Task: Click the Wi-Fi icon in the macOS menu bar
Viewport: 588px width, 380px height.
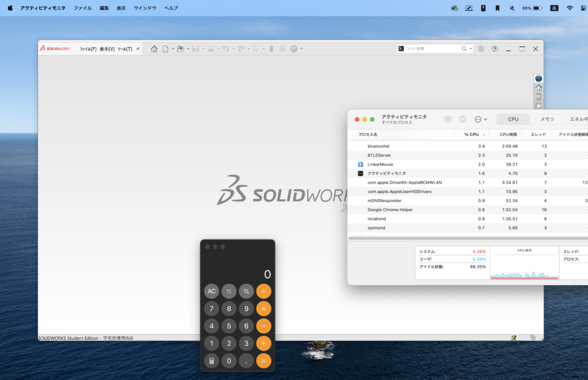Action: 570,8
